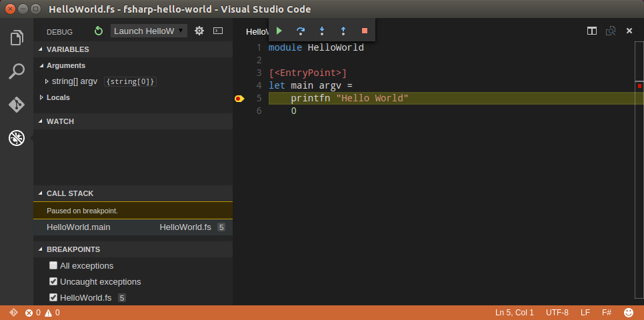Step over the current line

(301, 31)
